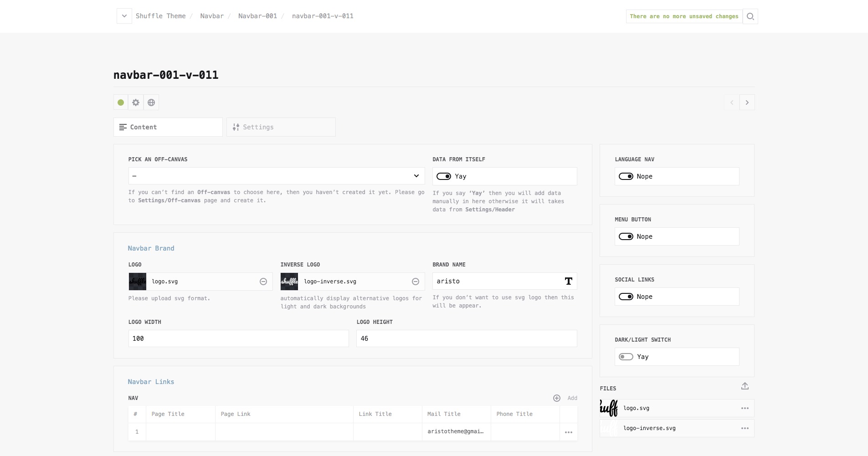Enable the Dark/Light Switch toggle
Image resolution: width=868 pixels, height=456 pixels.
click(x=626, y=357)
